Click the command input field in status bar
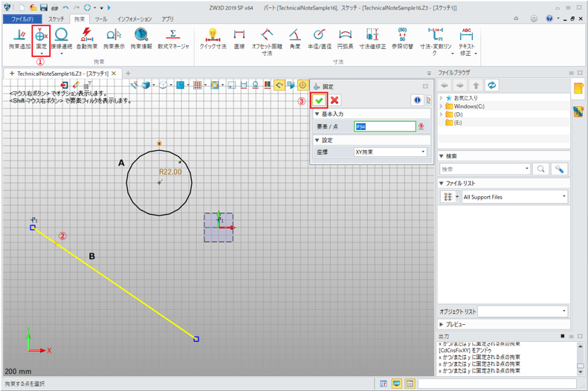Image resolution: width=588 pixels, height=391 pixels. (497, 384)
